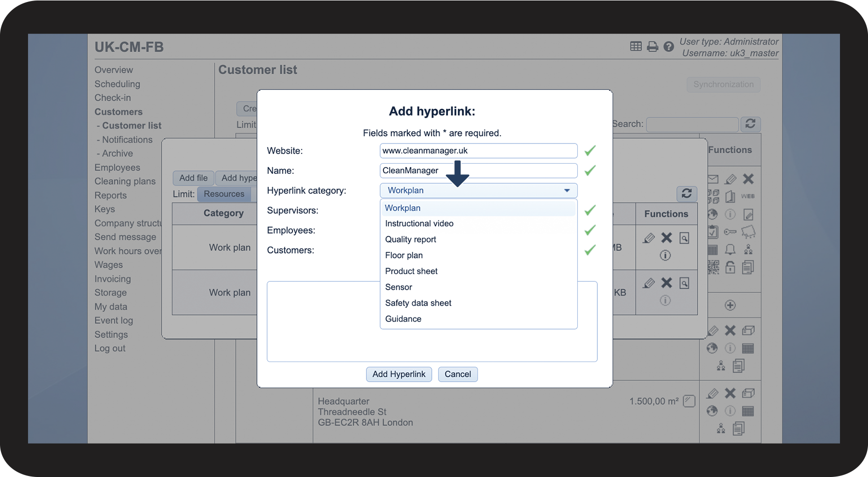Click the document with pencil function icon

click(748, 214)
